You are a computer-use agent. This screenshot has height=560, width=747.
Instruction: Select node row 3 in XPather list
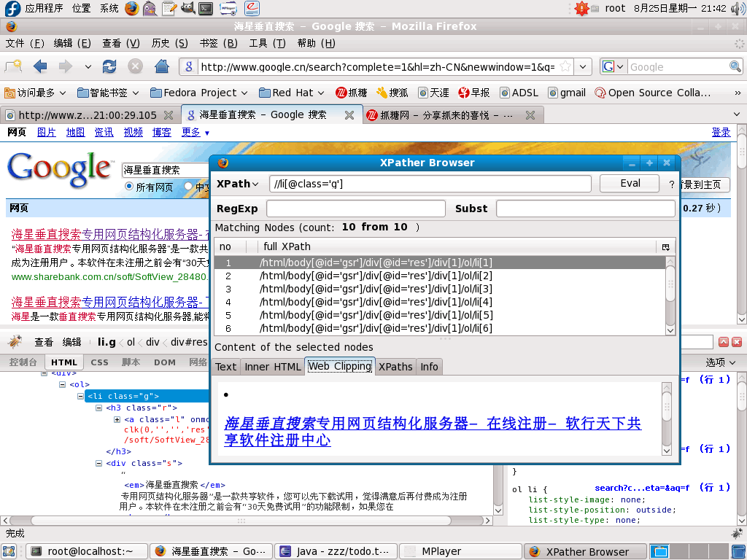[x=439, y=289]
